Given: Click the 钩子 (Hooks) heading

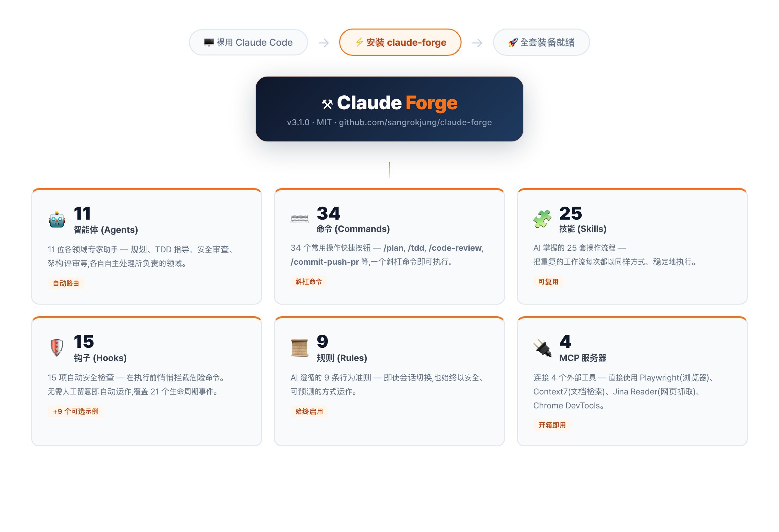Looking at the screenshot, I should pos(100,358).
